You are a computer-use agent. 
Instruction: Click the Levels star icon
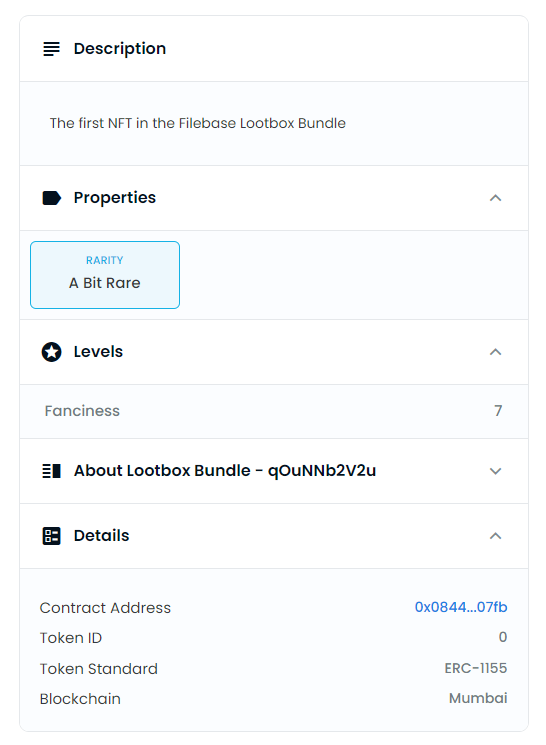point(51,352)
